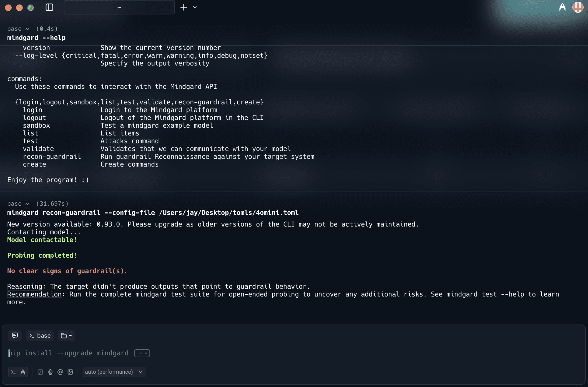Start voice input with microphone icon
The image size is (588, 387).
tap(50, 372)
